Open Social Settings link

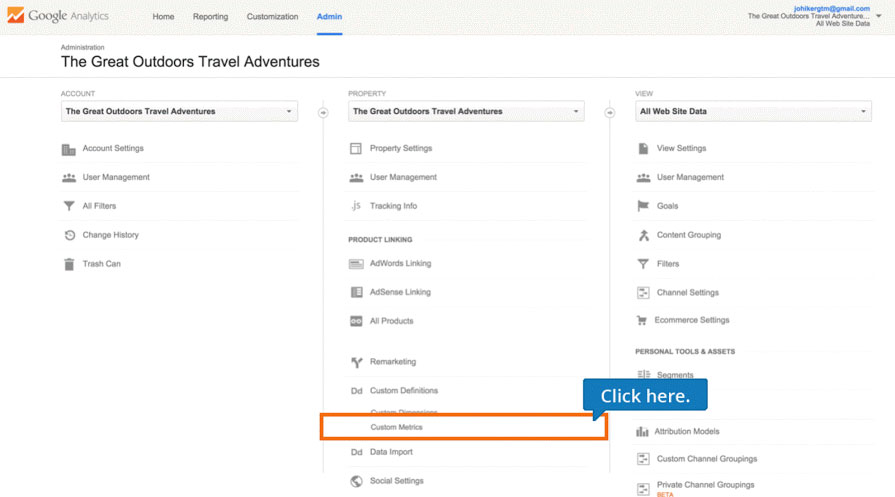pos(396,481)
